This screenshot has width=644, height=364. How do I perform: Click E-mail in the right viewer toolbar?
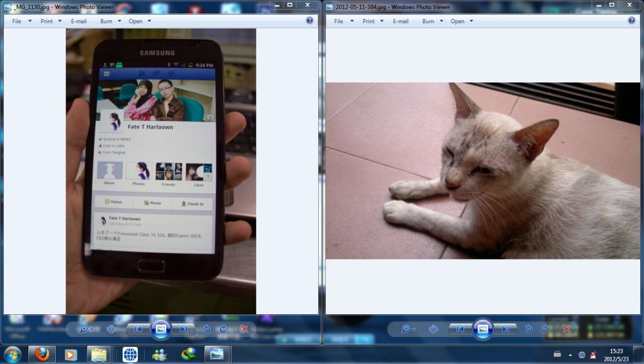pos(401,21)
